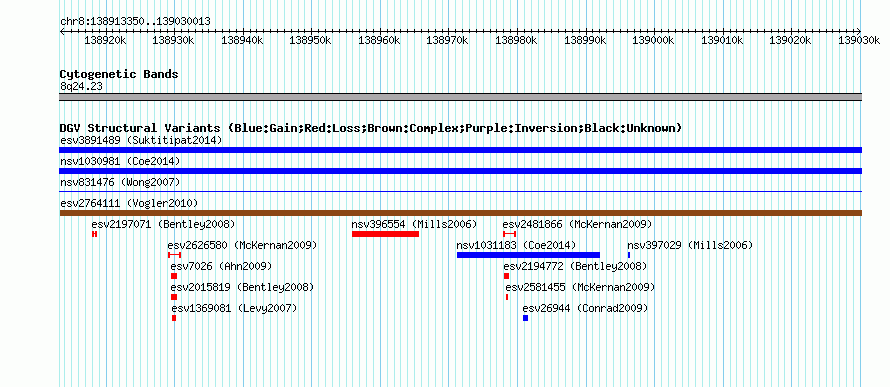Click the esv2194772 (Bentley2008) label

coord(576,266)
